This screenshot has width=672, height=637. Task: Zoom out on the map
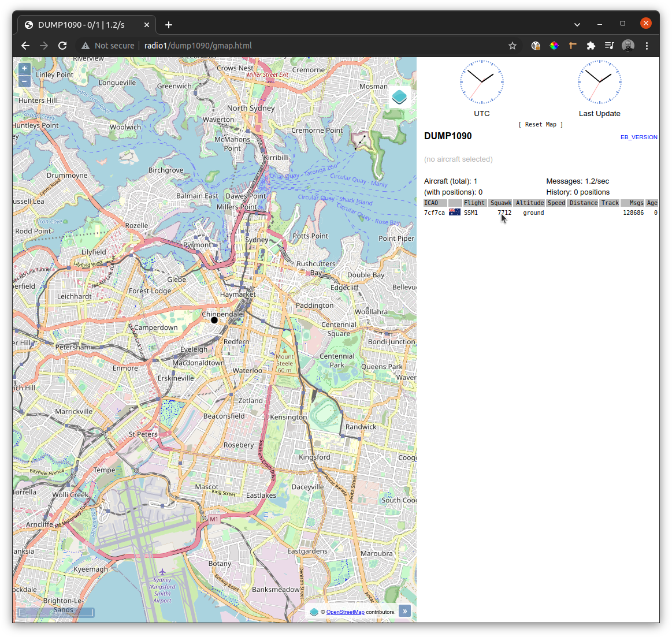click(24, 81)
